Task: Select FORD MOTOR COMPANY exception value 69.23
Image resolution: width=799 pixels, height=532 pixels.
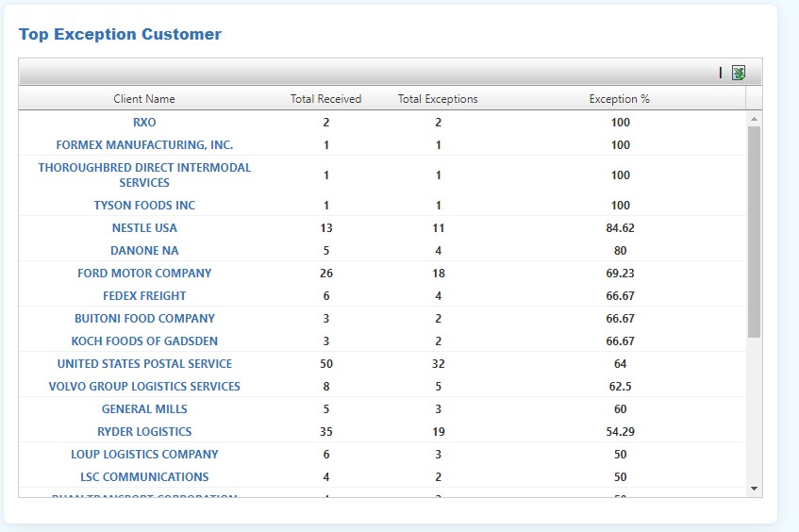Action: click(620, 274)
